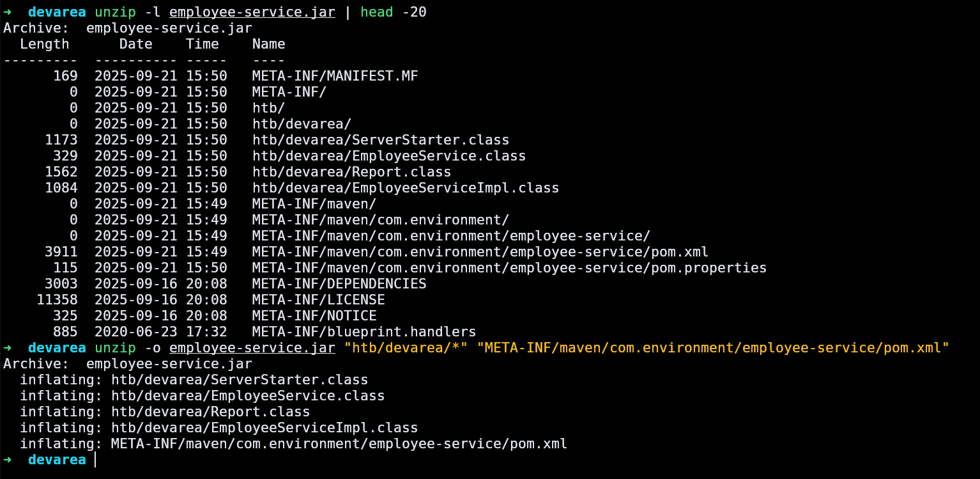Screen dimensions: 980x479
Task: Click the 'com.environment/employee-service/' directory entry
Action: point(452,236)
